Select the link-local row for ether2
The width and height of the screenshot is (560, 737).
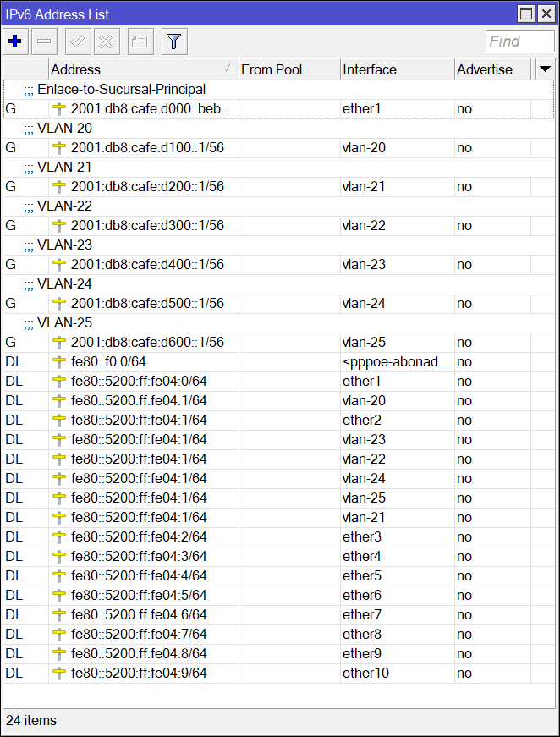(139, 420)
